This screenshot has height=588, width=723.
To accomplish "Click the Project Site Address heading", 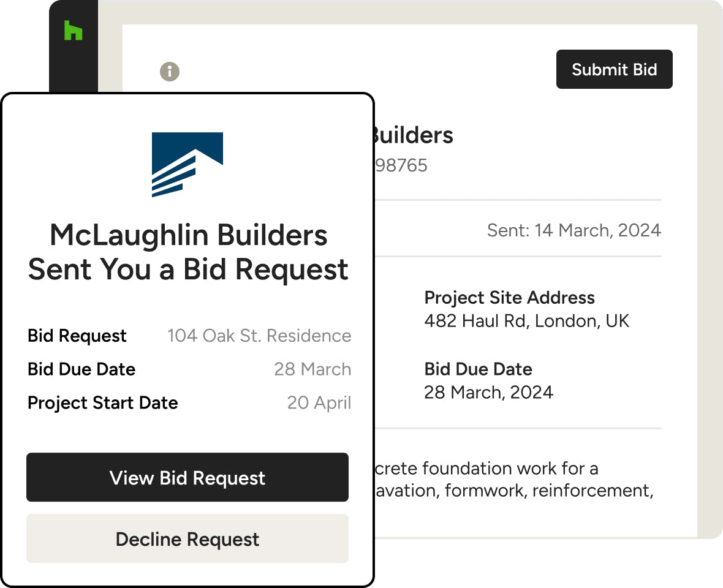I will [509, 298].
